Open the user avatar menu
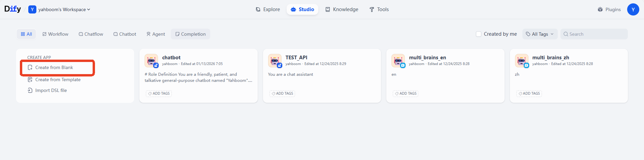 pos(633,9)
